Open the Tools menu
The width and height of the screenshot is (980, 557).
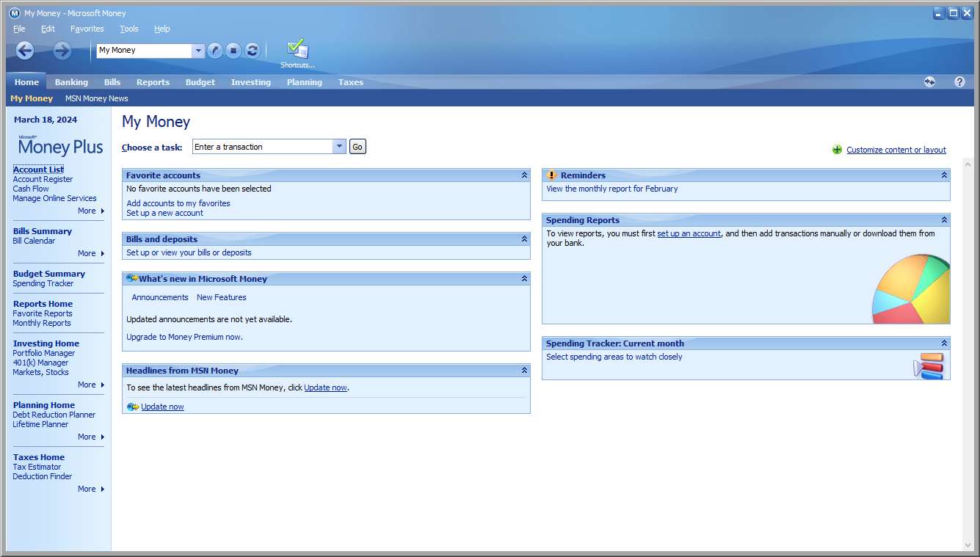129,29
